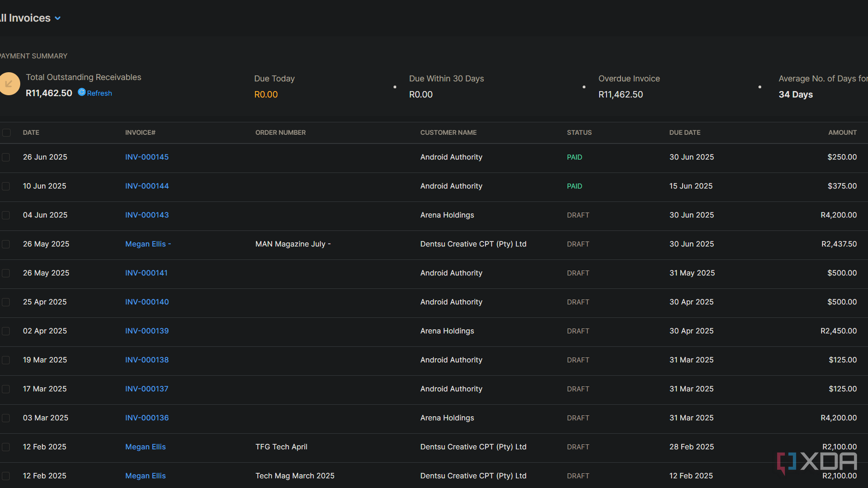The height and width of the screenshot is (488, 868).
Task: Click the 04 Jun 2025 invoice date
Action: (x=45, y=215)
